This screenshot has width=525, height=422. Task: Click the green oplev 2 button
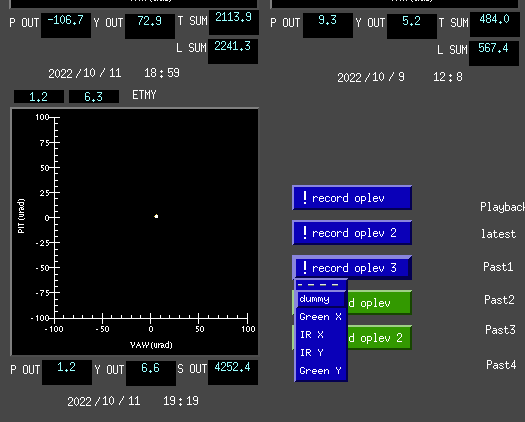[379, 338]
